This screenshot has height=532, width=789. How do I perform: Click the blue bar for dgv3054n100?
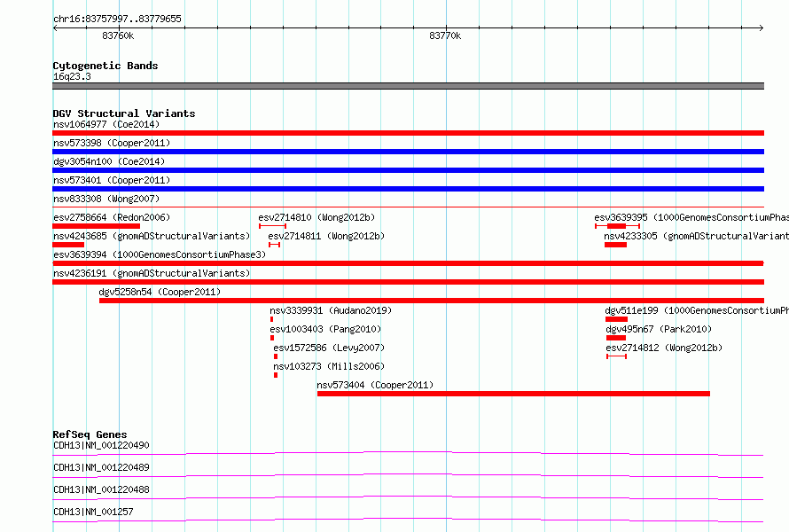(x=408, y=170)
